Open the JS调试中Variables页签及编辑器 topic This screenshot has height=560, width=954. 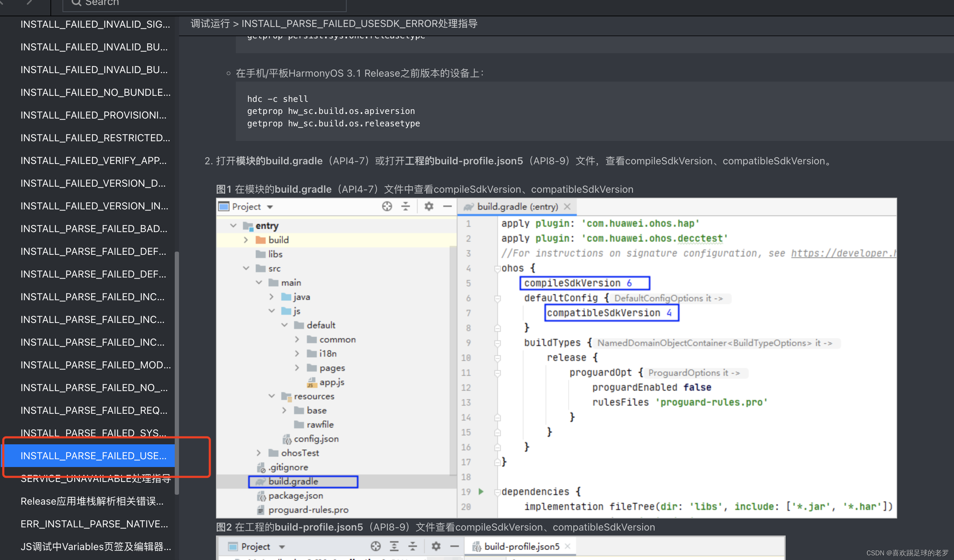click(x=96, y=547)
